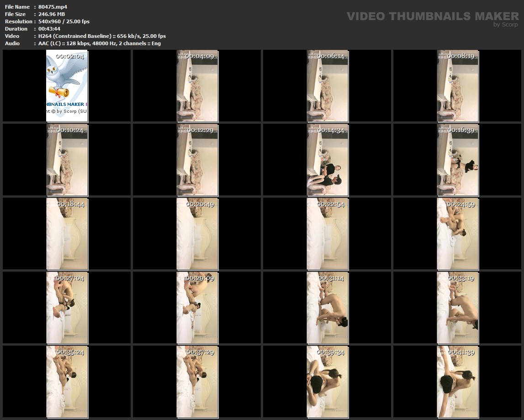Click the duration value 00:43:44

[49, 29]
